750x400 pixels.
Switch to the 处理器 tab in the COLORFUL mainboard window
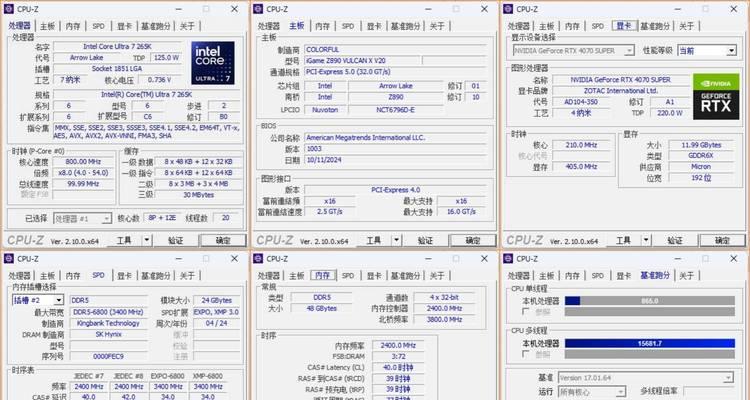[x=269, y=26]
